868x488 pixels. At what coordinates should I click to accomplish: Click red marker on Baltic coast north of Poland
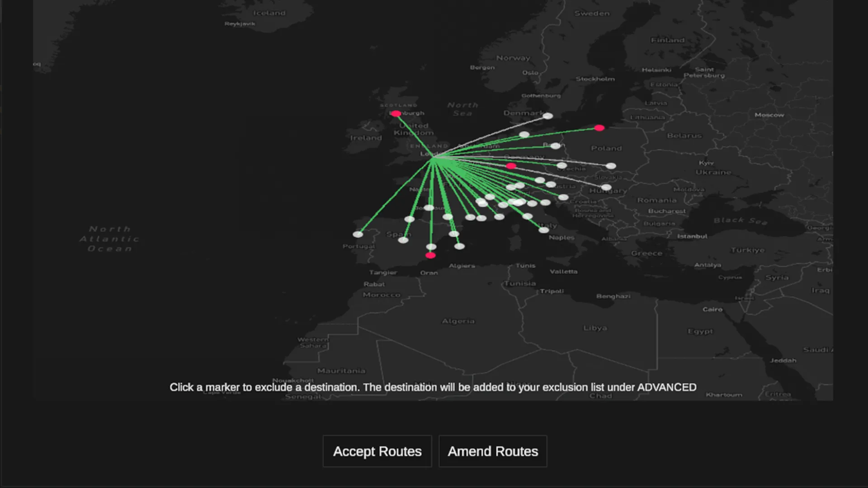coord(599,128)
